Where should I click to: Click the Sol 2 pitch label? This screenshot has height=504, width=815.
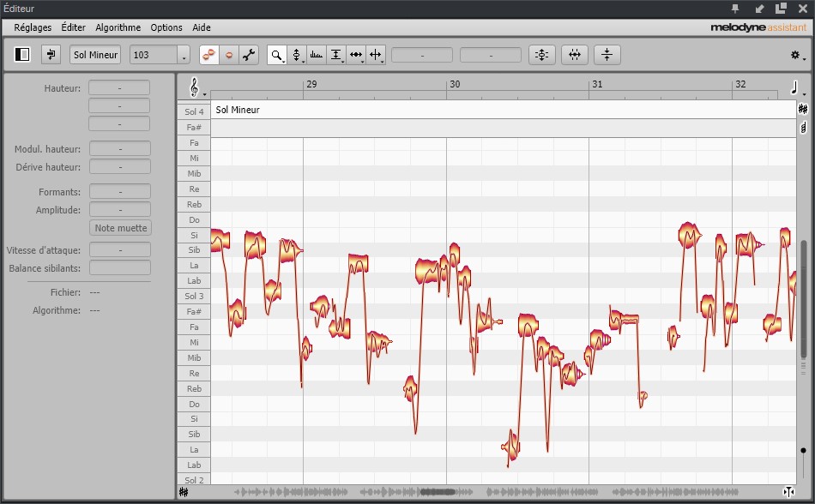194,480
